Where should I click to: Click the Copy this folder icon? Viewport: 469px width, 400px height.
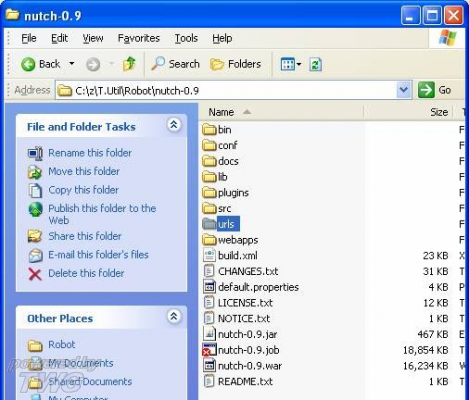click(35, 191)
